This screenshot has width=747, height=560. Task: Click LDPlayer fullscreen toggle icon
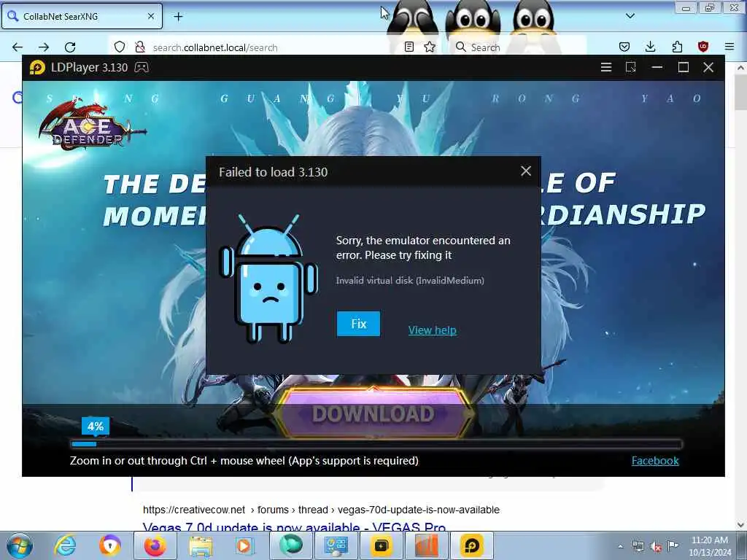point(631,68)
